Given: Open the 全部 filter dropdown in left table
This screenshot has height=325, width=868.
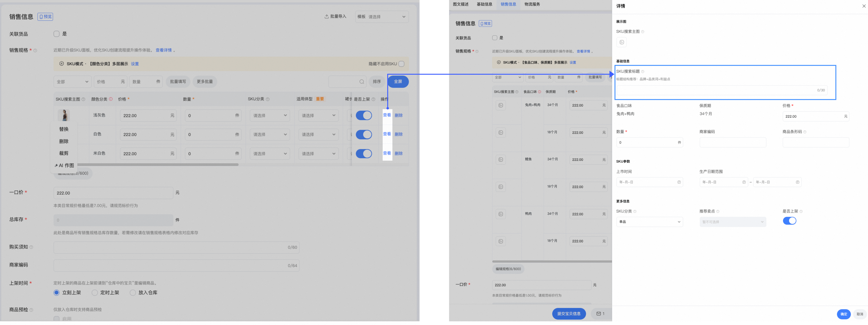Looking at the screenshot, I should [73, 82].
